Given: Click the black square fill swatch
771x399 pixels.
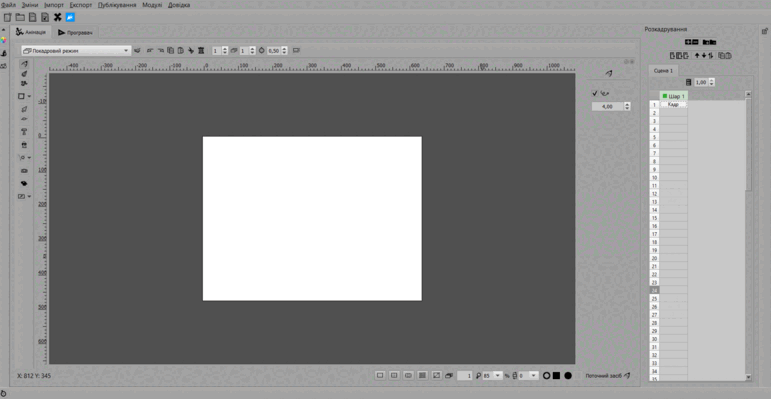Looking at the screenshot, I should tap(556, 375).
